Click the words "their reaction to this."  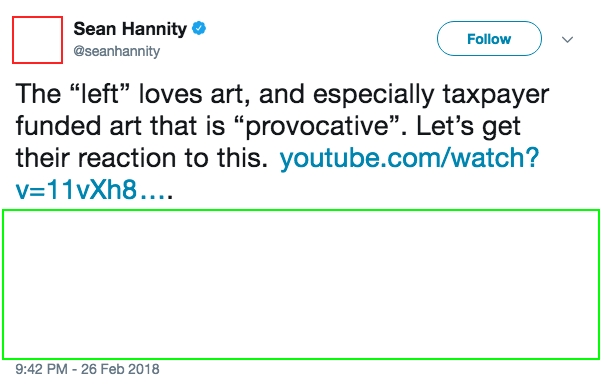click(x=142, y=158)
